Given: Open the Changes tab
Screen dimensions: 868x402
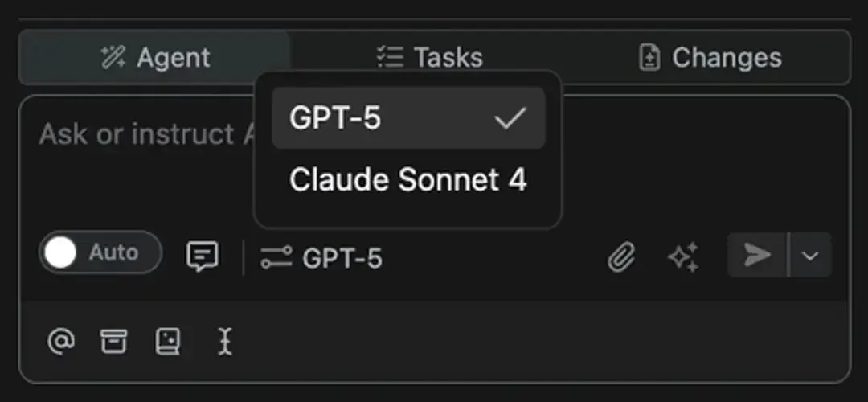Looking at the screenshot, I should click(x=710, y=58).
